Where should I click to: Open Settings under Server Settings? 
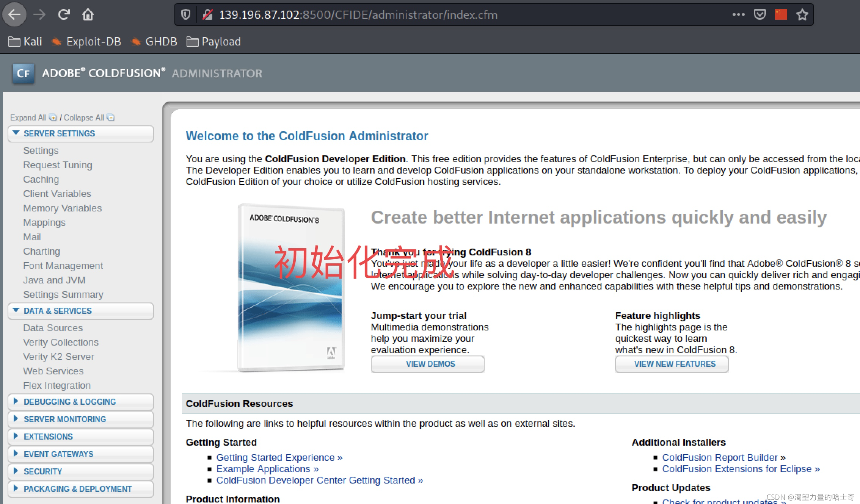click(x=41, y=150)
